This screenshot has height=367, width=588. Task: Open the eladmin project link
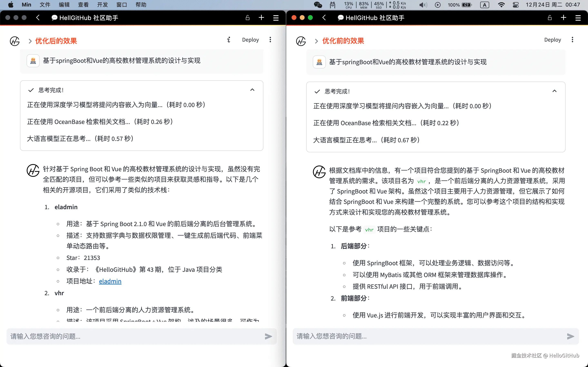pyautogui.click(x=110, y=281)
